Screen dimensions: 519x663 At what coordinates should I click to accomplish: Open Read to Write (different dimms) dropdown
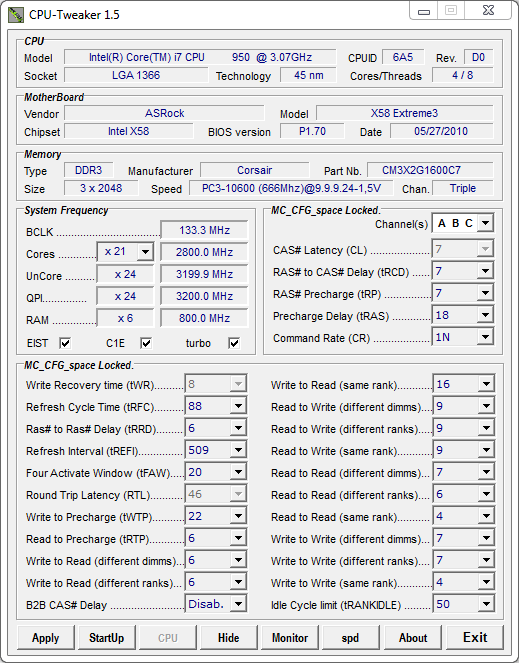[x=486, y=406]
